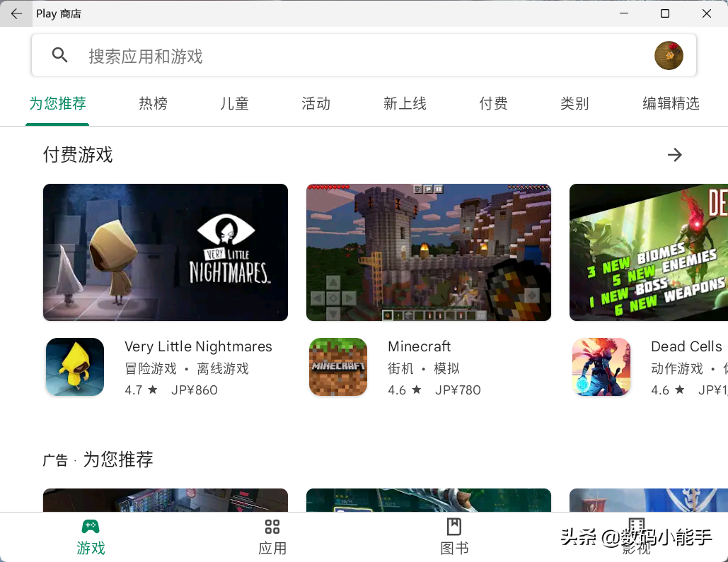This screenshot has height=562, width=728.
Task: Select the 游戏 bottom navigation item
Action: pyautogui.click(x=91, y=537)
